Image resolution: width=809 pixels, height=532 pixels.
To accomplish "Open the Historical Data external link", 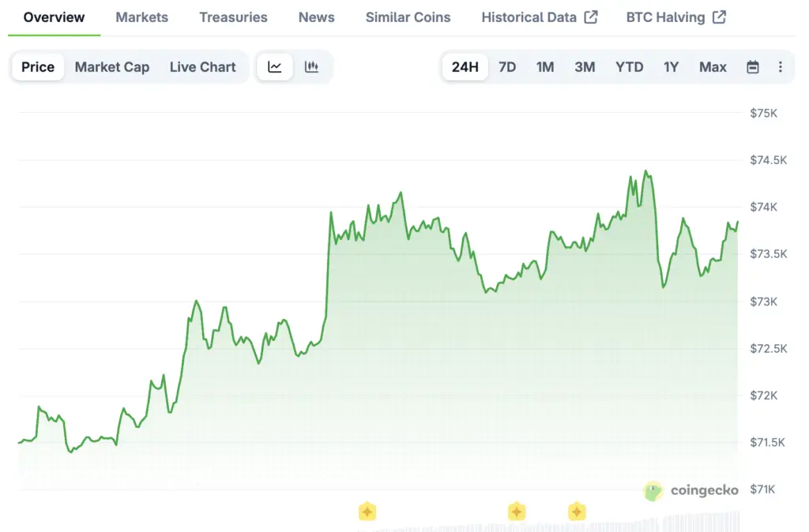I will [539, 17].
